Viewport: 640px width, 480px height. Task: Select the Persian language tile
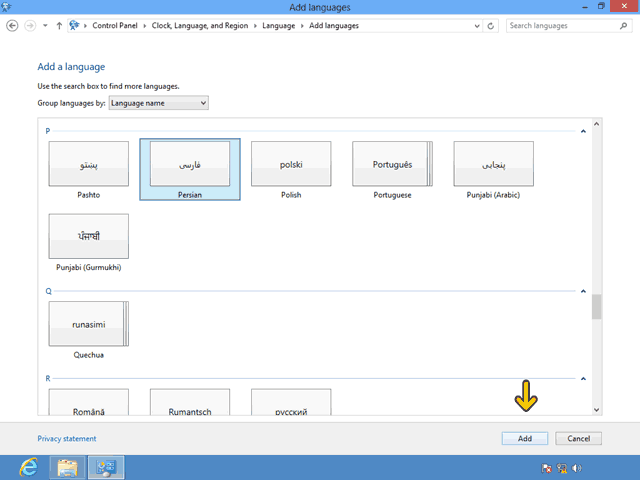point(190,170)
